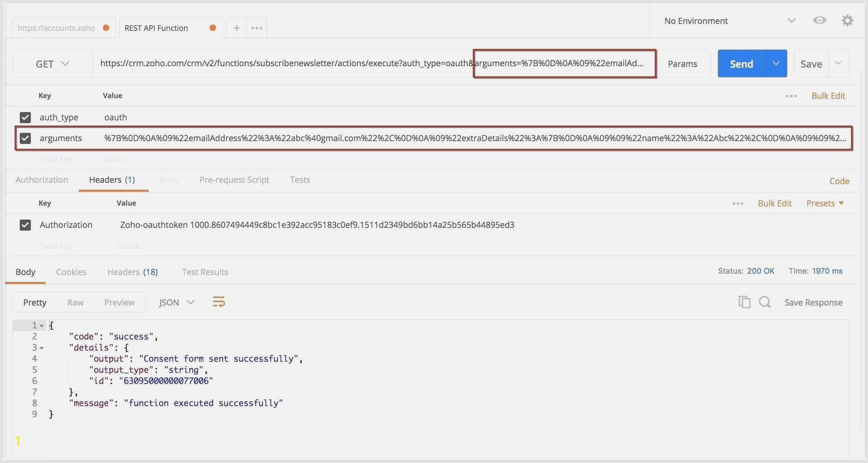Click the Send button to execute request
The height and width of the screenshot is (463, 868).
(x=741, y=63)
